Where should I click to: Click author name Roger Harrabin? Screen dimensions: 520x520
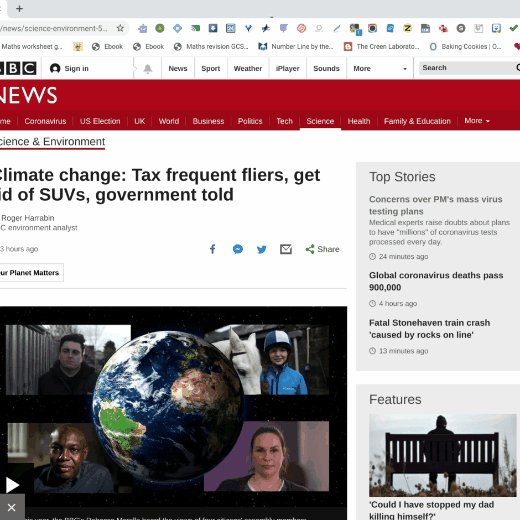pyautogui.click(x=28, y=218)
